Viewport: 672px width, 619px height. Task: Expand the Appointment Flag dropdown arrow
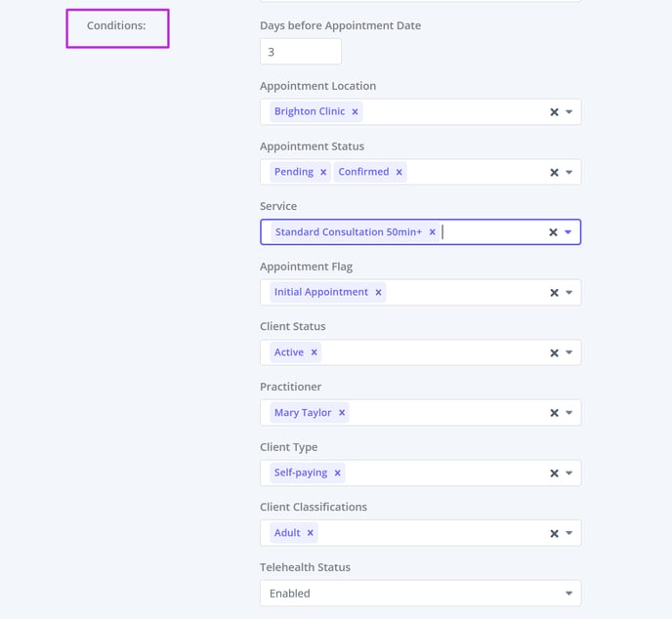(569, 293)
